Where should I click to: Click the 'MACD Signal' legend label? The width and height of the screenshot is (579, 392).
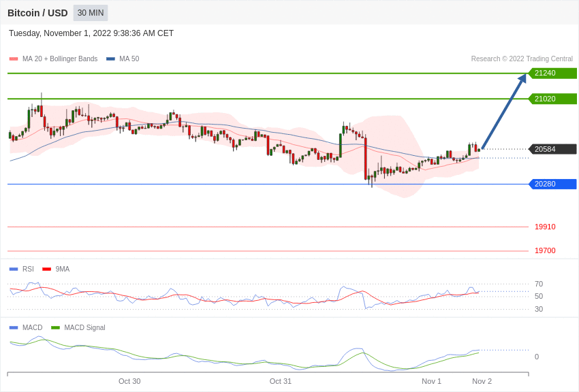coord(84,327)
